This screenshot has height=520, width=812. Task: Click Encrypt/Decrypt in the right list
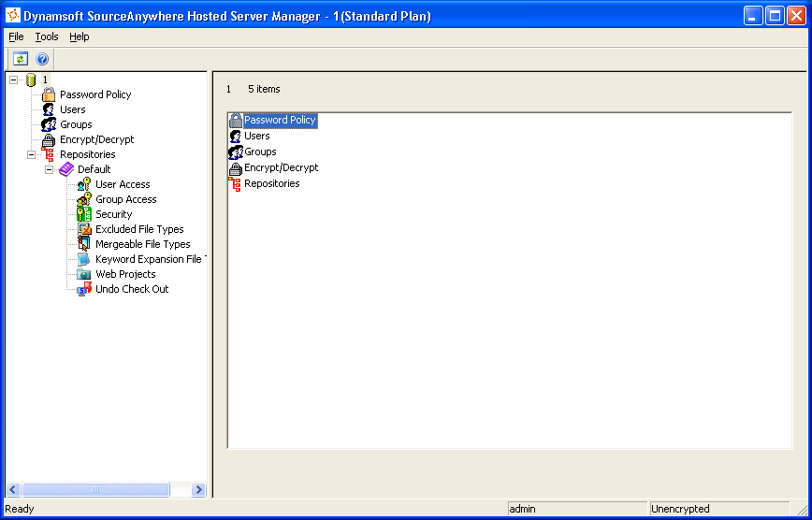coord(281,168)
